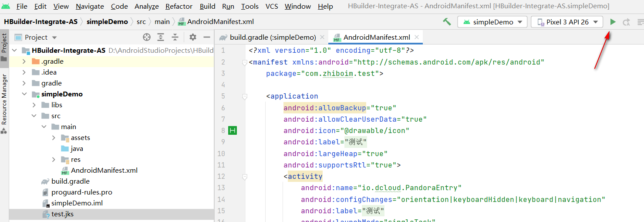The width and height of the screenshot is (644, 222).
Task: Hide the Project panel with minus icon
Action: [206, 37]
